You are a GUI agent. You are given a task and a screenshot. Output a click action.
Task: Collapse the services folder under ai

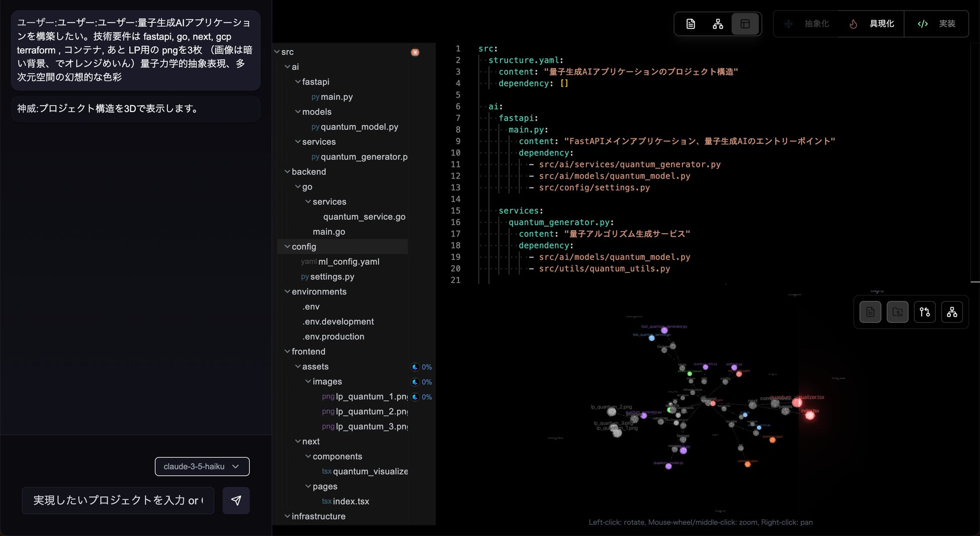[x=298, y=142]
